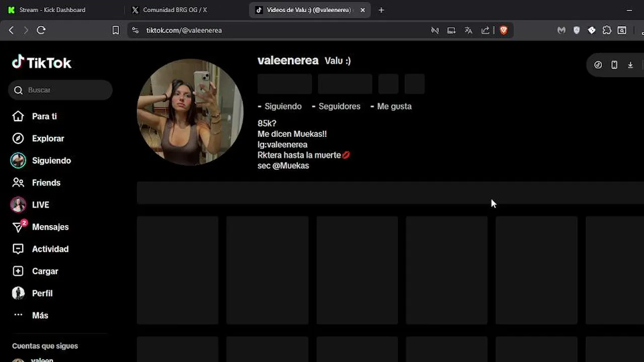Click the install app icon in address bar

(451, 30)
